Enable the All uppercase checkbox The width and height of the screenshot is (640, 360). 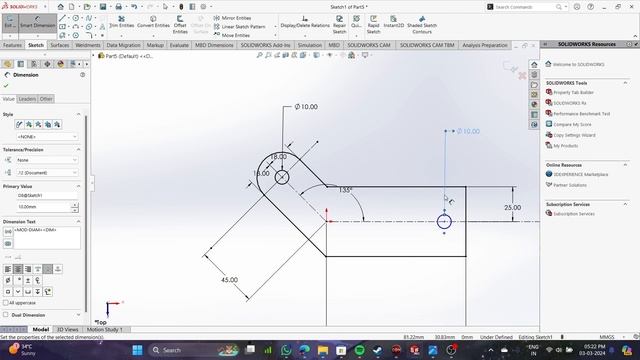click(x=5, y=303)
